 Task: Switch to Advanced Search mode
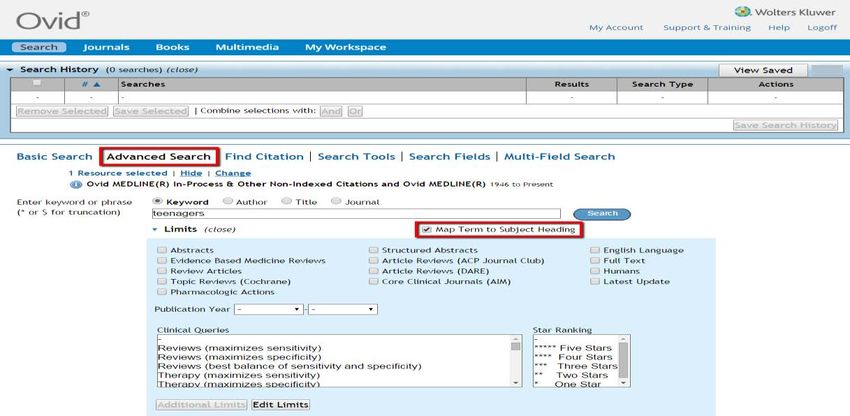[159, 157]
